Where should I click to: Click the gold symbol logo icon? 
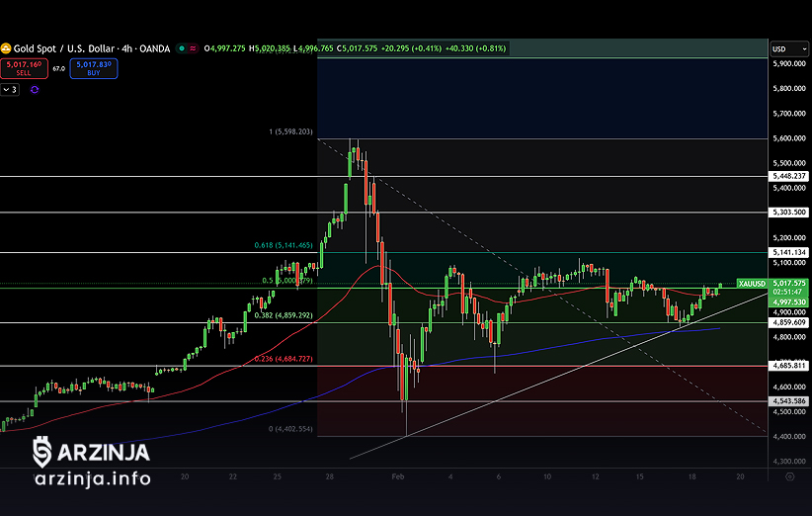coord(5,47)
